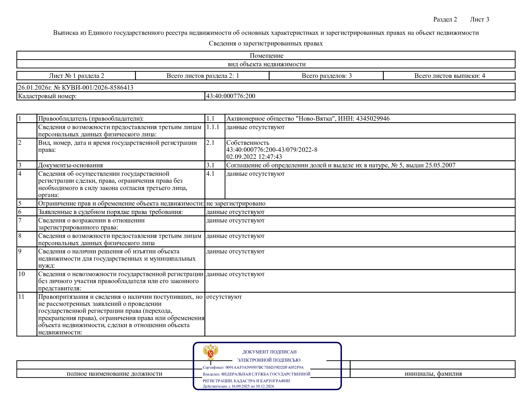Screen dimensions: 532x411
Task: Click the 'Раздел 2' header text
Action: pos(445,20)
